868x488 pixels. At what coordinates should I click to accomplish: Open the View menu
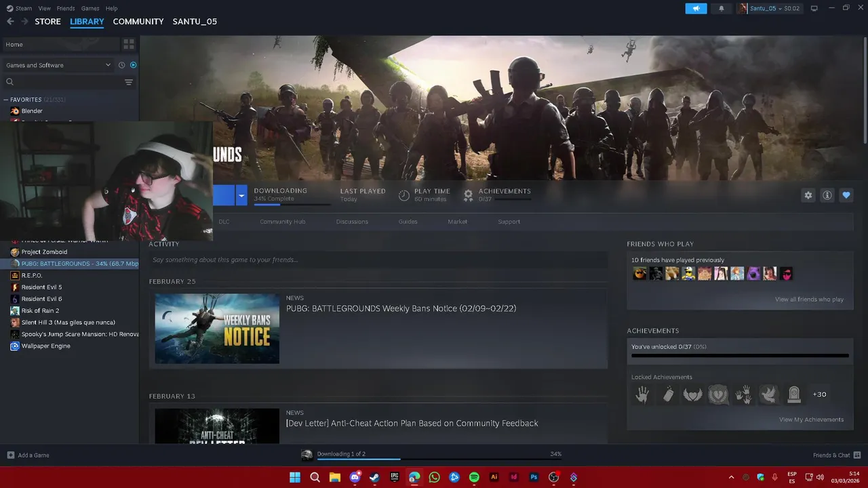pyautogui.click(x=44, y=8)
